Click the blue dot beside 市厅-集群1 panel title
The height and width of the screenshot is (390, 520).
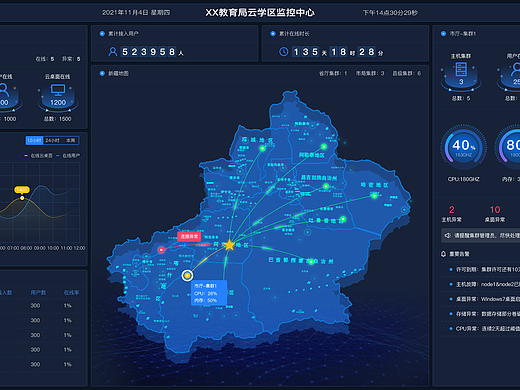[x=443, y=34]
